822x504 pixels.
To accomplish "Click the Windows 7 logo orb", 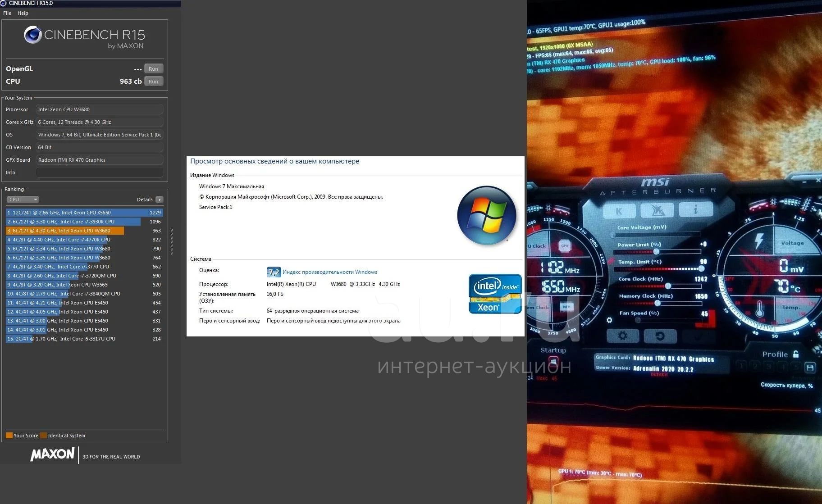I will click(487, 215).
